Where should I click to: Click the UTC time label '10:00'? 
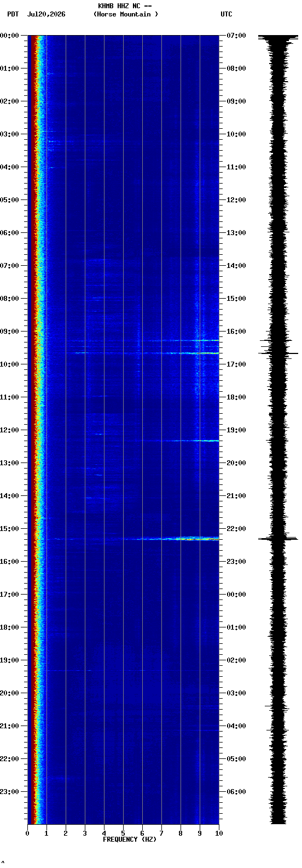pos(236,134)
